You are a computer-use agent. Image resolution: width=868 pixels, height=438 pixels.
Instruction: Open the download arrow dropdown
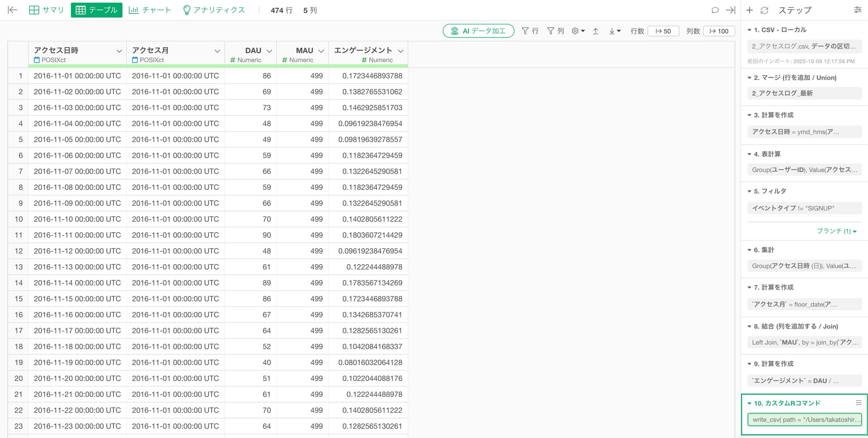pyautogui.click(x=614, y=31)
